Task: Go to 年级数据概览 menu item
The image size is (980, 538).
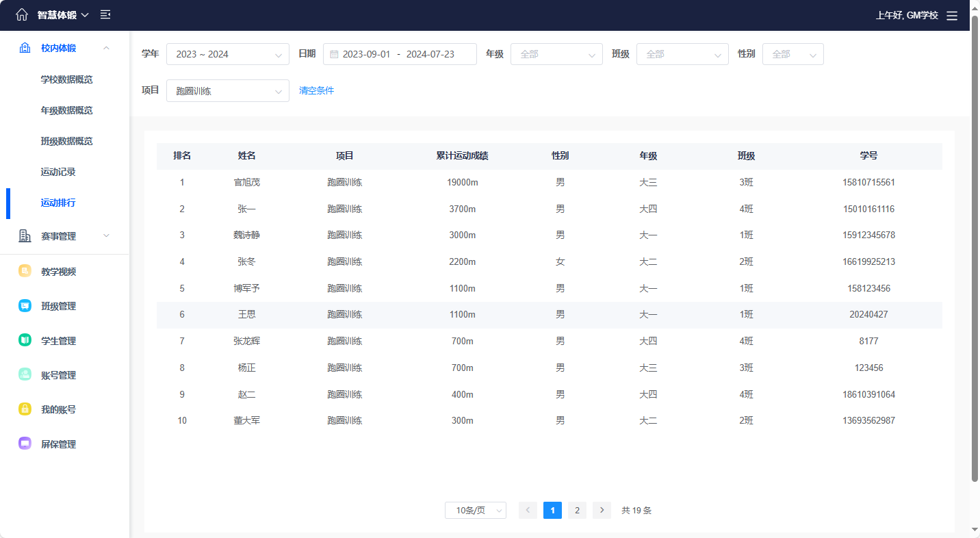Action: click(x=66, y=110)
